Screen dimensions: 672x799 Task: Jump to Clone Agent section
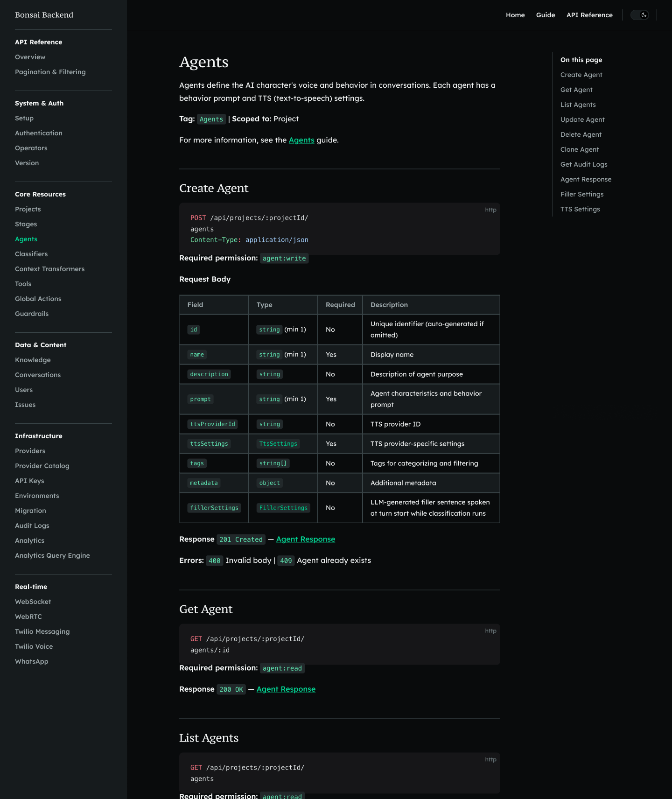tap(579, 149)
